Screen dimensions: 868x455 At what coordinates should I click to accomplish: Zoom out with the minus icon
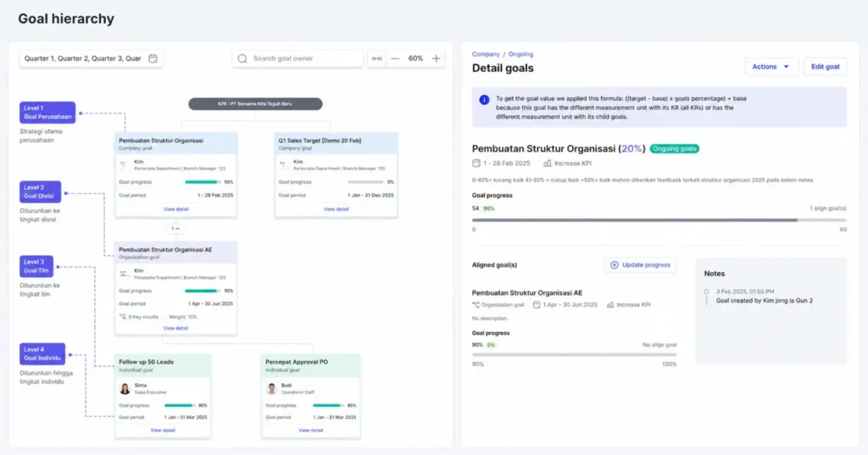[x=395, y=58]
